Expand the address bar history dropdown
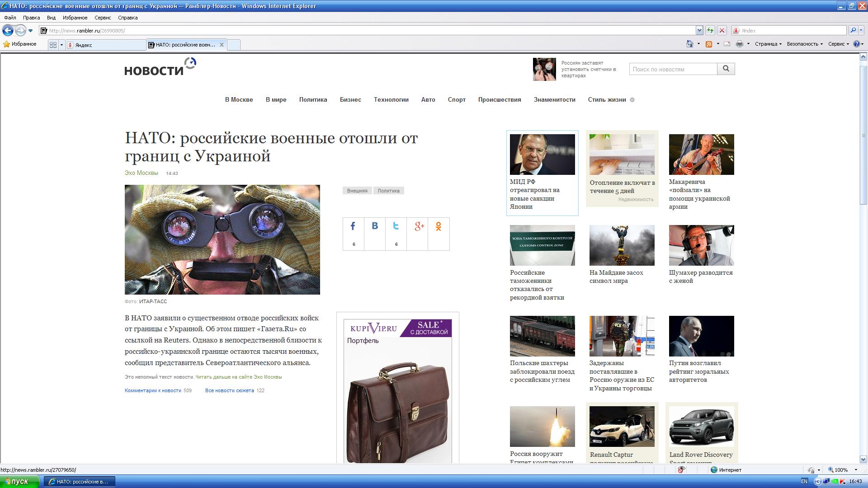This screenshot has width=868, height=488. click(699, 31)
